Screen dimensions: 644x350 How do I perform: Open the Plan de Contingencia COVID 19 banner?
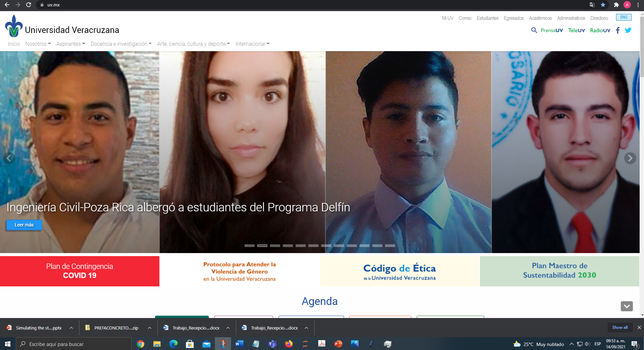[80, 271]
